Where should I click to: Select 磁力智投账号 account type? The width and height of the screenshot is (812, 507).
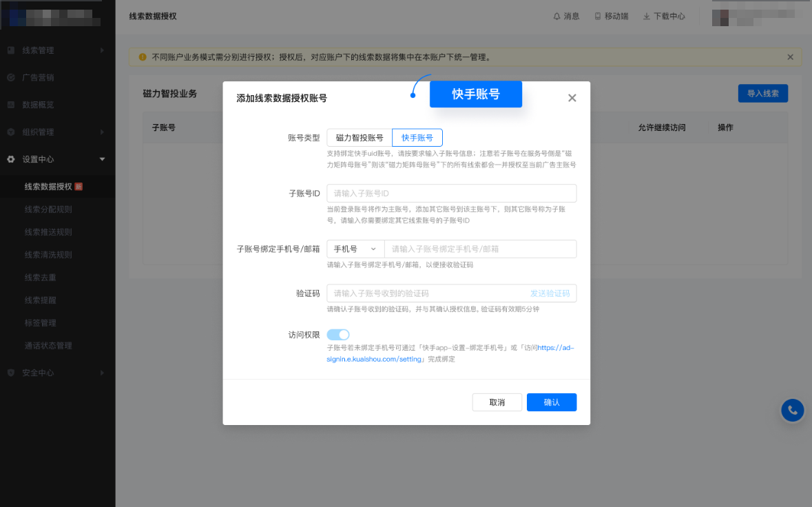[360, 138]
